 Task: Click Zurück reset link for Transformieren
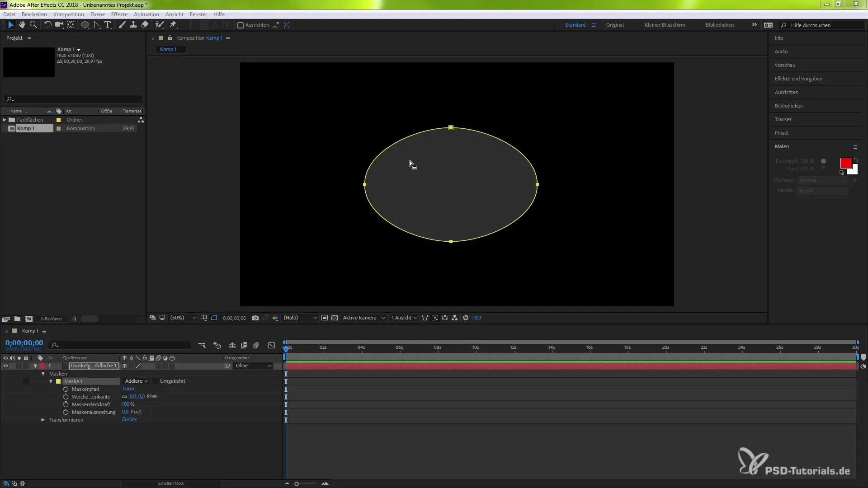tap(129, 420)
